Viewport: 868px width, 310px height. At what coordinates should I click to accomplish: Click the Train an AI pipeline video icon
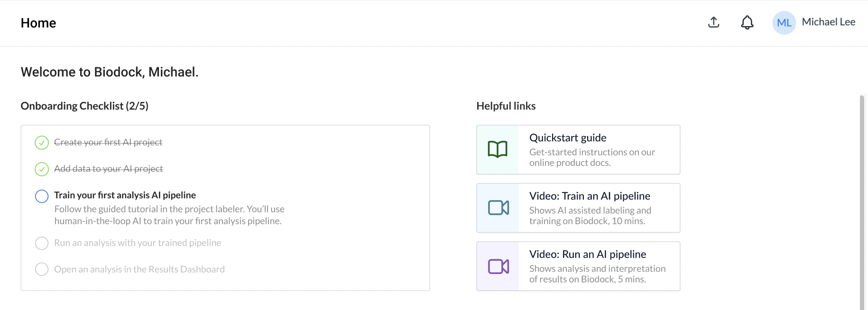[x=499, y=208]
